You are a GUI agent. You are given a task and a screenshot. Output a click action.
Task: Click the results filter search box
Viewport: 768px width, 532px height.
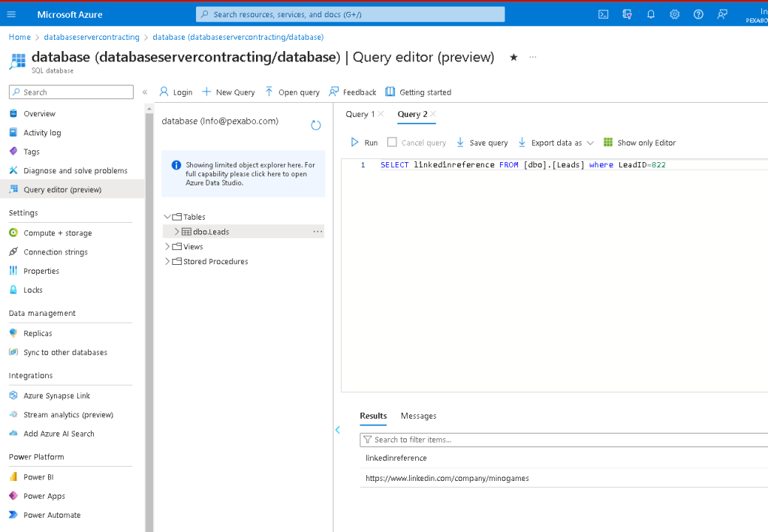564,440
